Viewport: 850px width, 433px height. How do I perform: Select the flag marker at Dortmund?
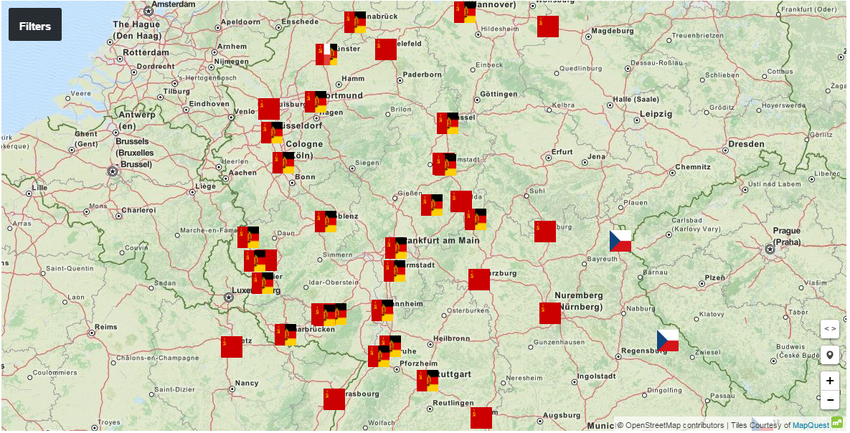(x=315, y=101)
